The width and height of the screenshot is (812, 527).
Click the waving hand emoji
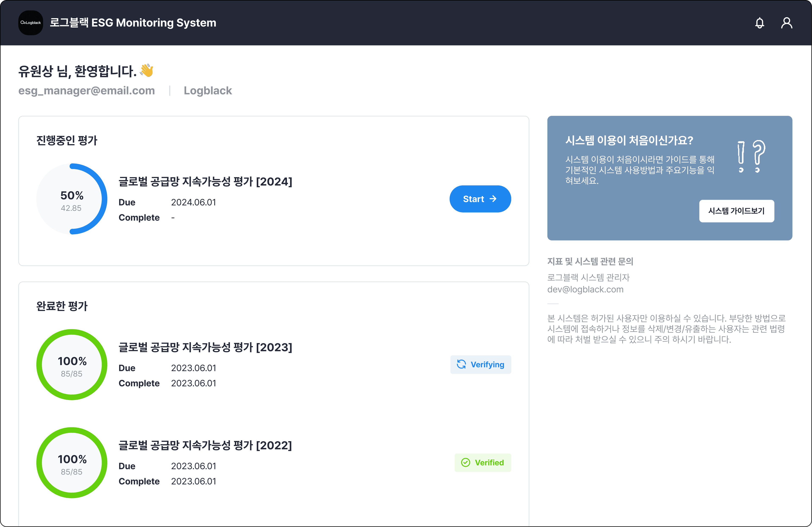click(147, 71)
